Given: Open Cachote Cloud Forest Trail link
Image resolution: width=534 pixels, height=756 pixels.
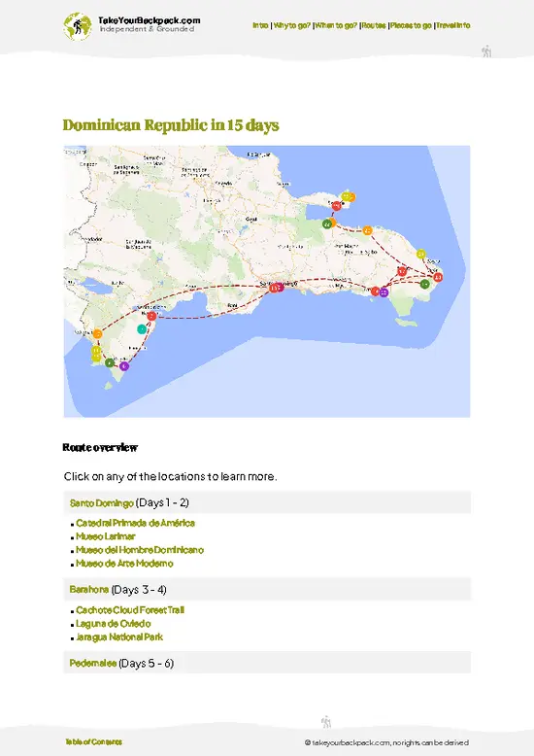Looking at the screenshot, I should point(130,610).
